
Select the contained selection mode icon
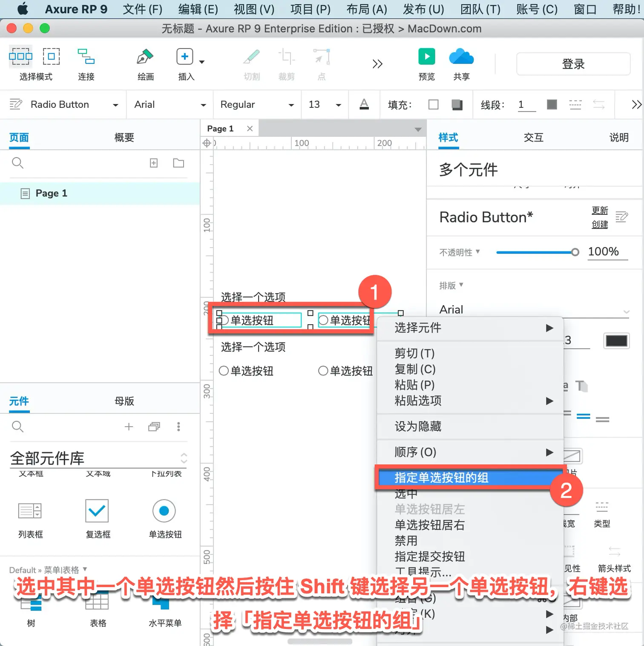pos(51,56)
